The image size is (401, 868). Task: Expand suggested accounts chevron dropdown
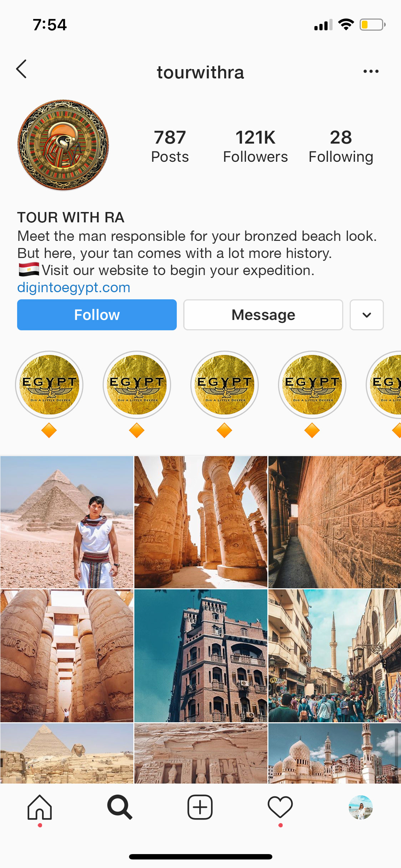[x=367, y=315]
